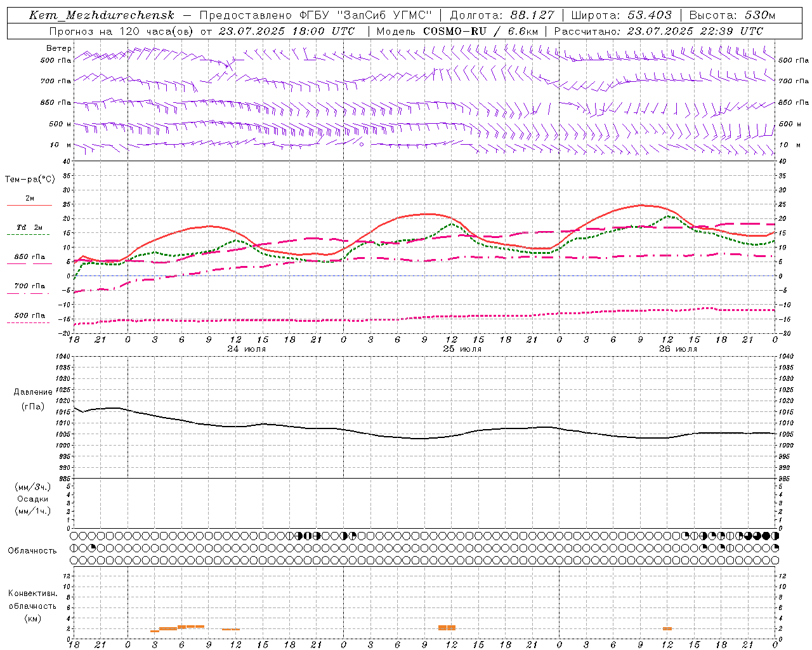The image size is (812, 650).
Task: Click the (мм/3ч.) precipitation unit label
Action: click(x=33, y=487)
